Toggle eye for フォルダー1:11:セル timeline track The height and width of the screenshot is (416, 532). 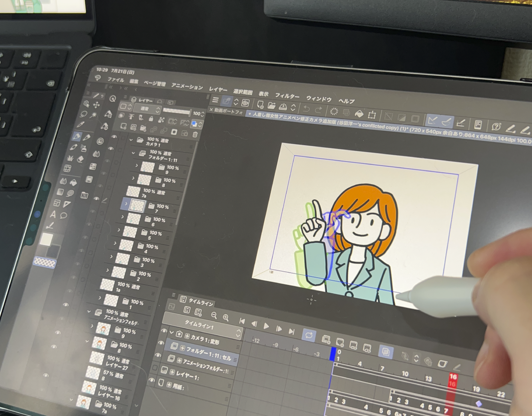(161, 343)
